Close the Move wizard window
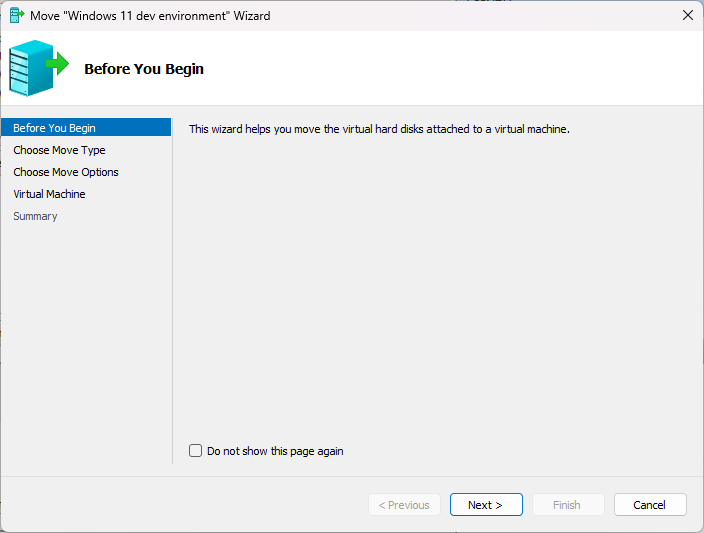Image resolution: width=704 pixels, height=533 pixels. [x=687, y=16]
